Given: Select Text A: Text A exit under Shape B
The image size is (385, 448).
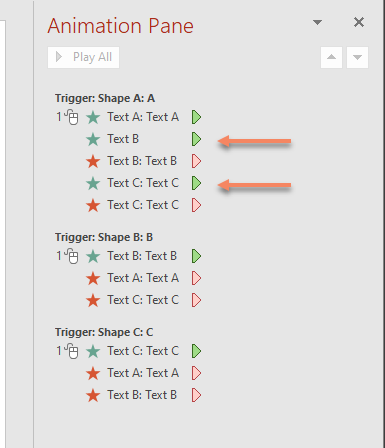Looking at the screenshot, I should pos(143,278).
